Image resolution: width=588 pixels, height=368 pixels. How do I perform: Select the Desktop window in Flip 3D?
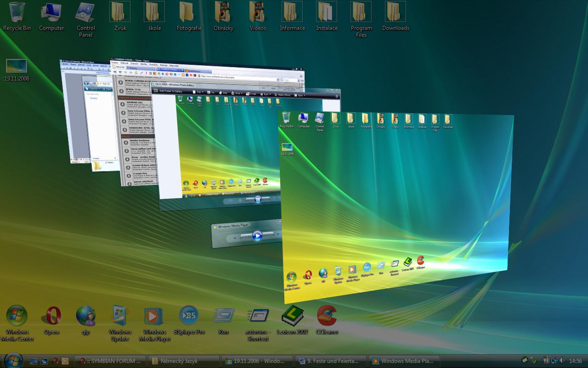tap(395, 207)
